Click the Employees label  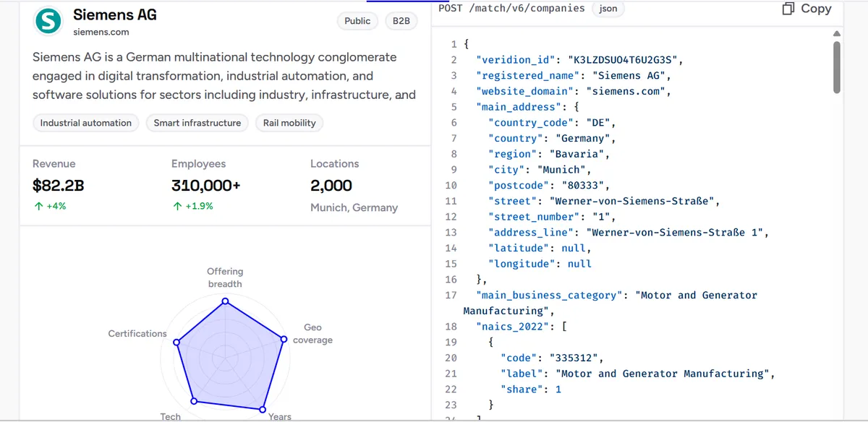tap(199, 164)
